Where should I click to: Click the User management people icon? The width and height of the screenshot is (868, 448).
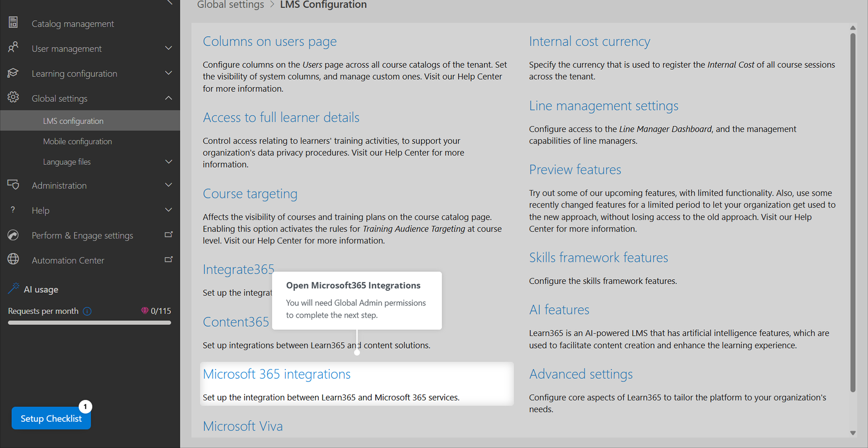(x=13, y=47)
